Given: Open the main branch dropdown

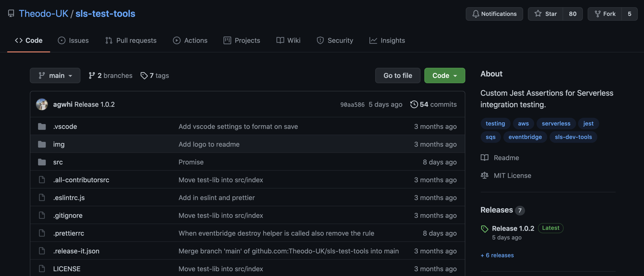Looking at the screenshot, I should [x=55, y=75].
